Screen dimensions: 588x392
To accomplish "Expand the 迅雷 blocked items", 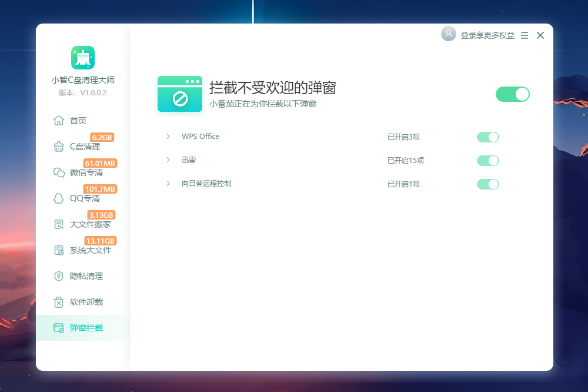I will tap(168, 160).
